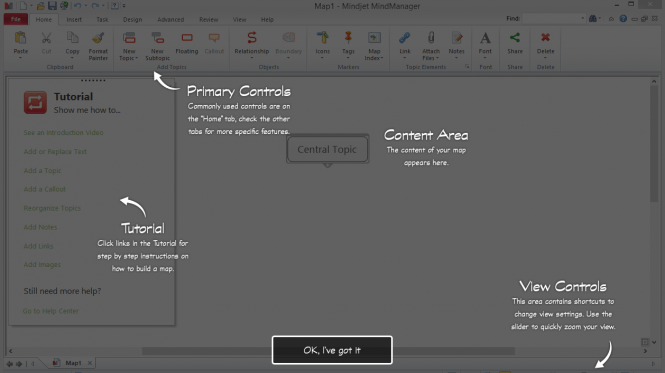Expand the Map Index dropdown
665x373 pixels.
[x=382, y=58]
